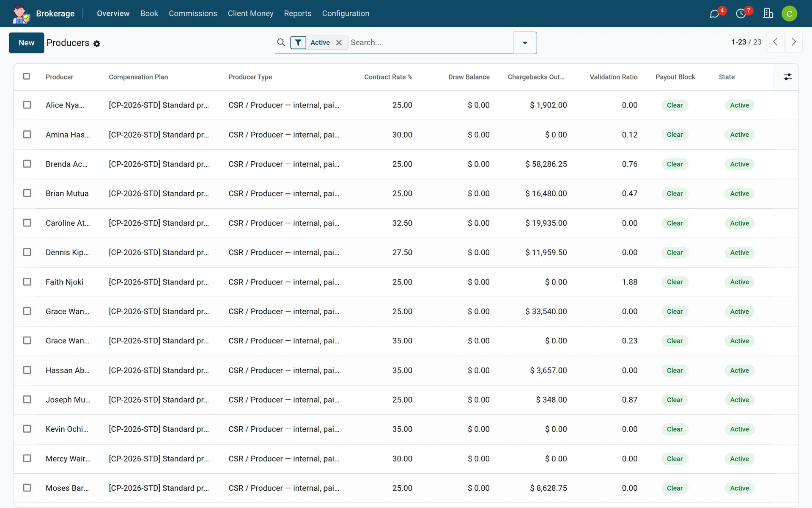The height and width of the screenshot is (508, 812).
Task: Go to the previous page arrow
Action: tap(775, 42)
